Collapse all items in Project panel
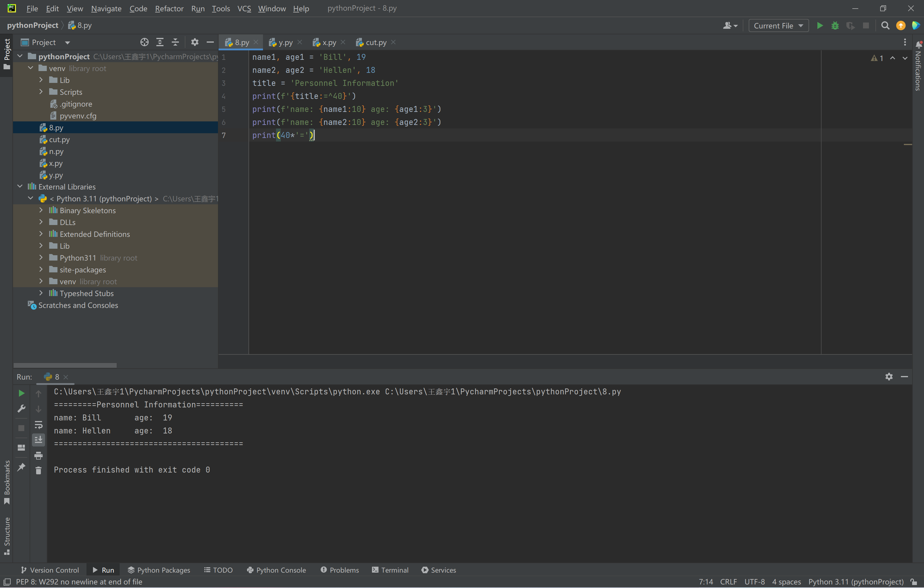924x588 pixels. pos(175,42)
